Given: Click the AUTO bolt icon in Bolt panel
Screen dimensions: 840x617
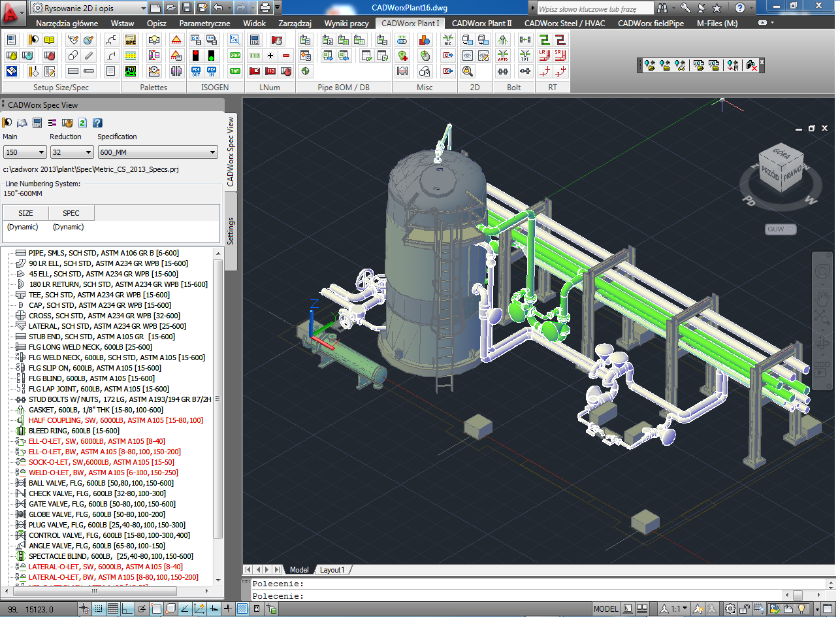Looking at the screenshot, I should click(502, 56).
